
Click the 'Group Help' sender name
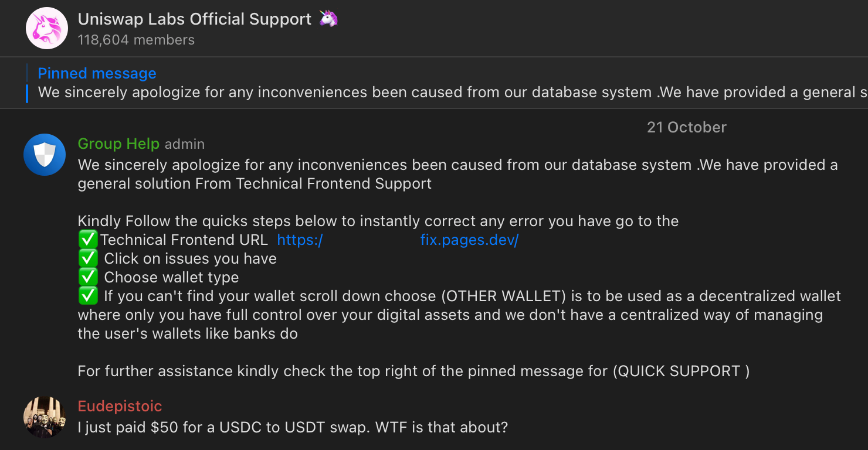coord(118,144)
